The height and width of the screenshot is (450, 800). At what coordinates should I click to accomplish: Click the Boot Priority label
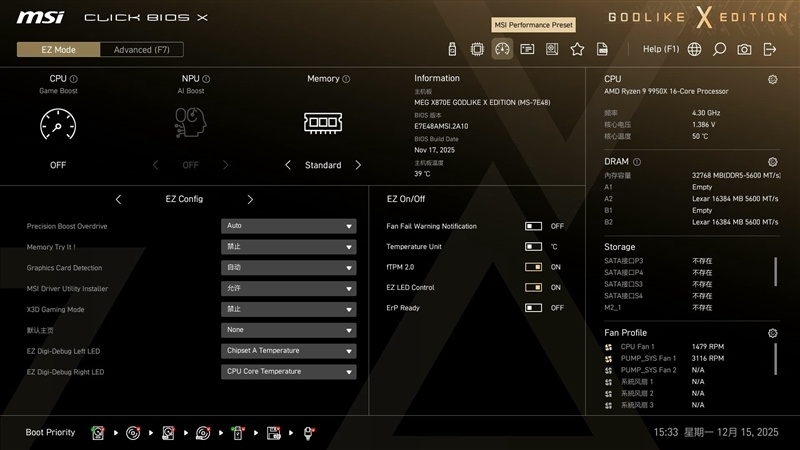tap(50, 432)
